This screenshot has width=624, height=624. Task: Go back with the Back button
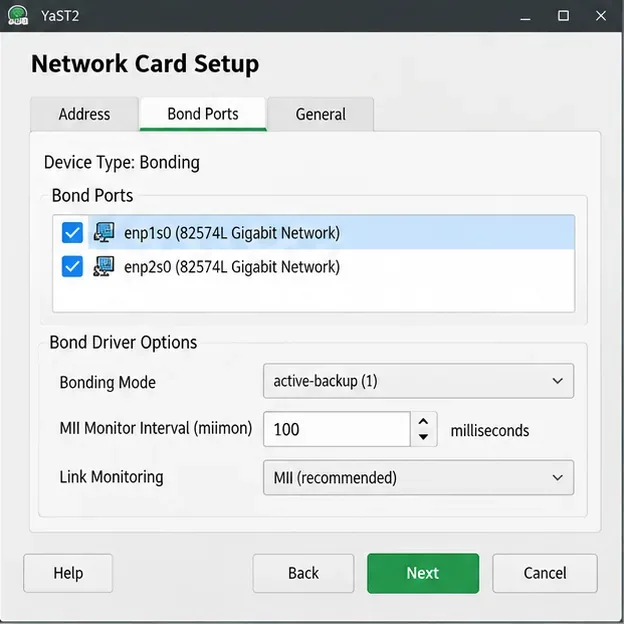(303, 573)
